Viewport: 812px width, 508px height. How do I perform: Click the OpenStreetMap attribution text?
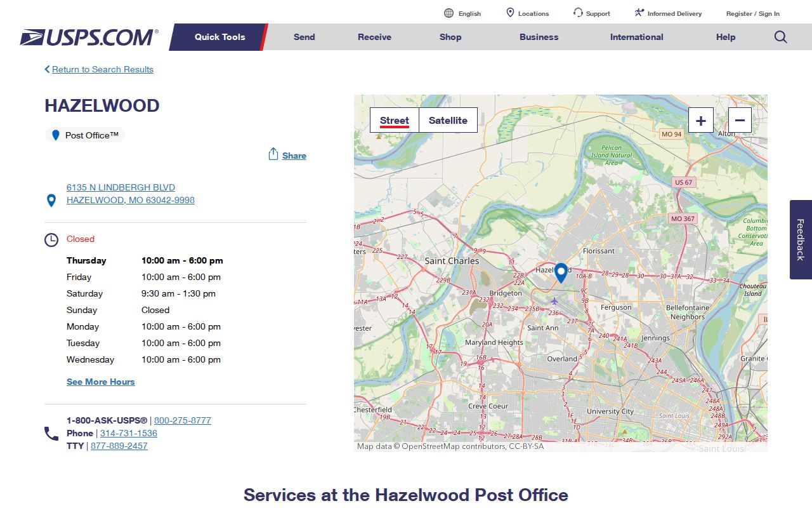450,446
